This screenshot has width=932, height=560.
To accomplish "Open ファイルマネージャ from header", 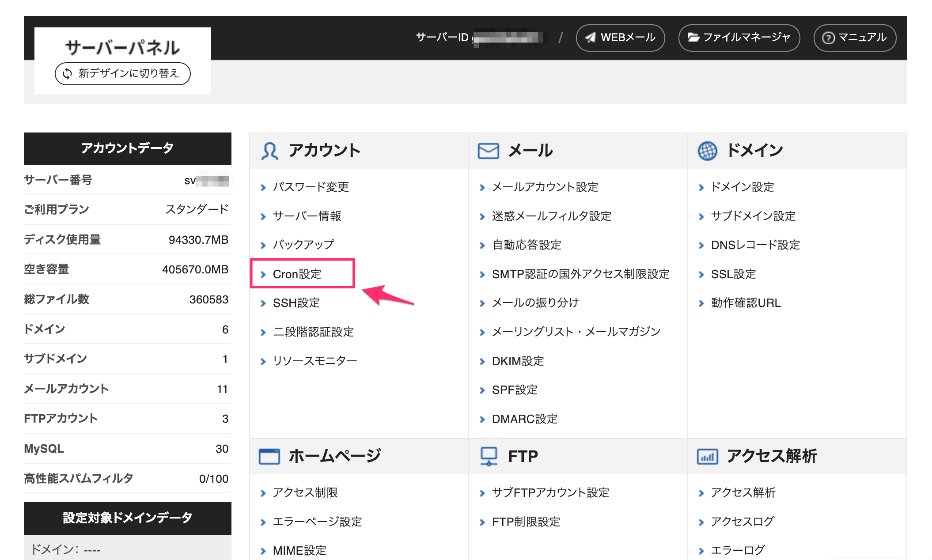I will tap(739, 38).
